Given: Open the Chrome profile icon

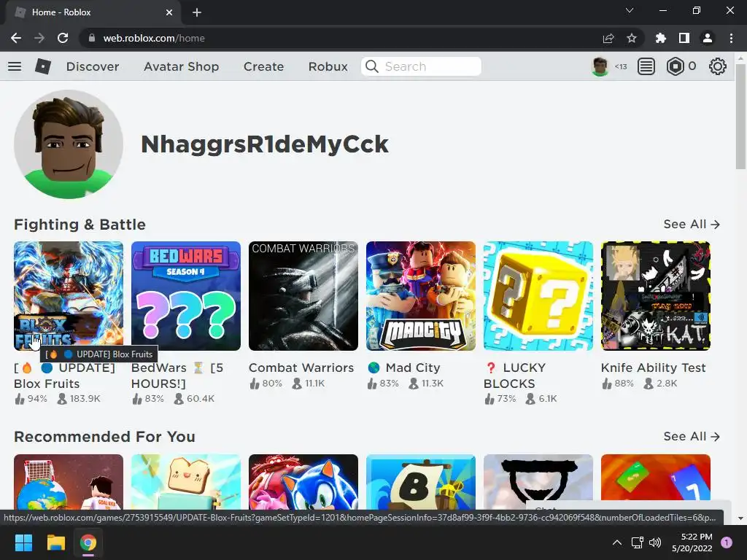Looking at the screenshot, I should (x=708, y=38).
